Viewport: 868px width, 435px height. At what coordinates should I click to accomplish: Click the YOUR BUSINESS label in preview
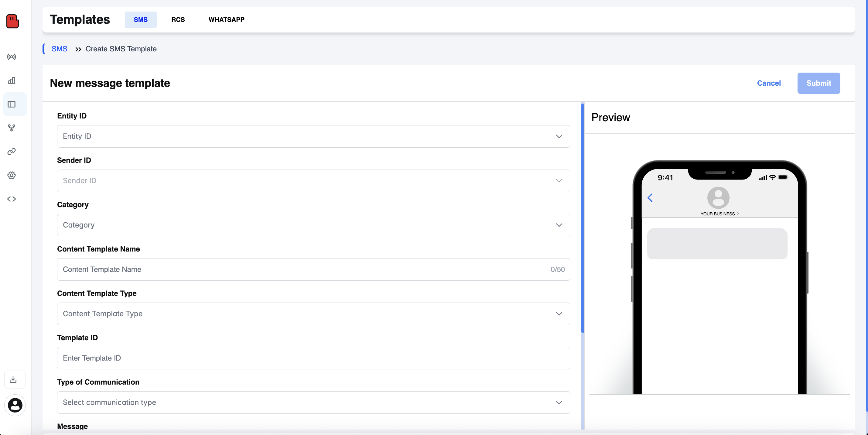[718, 214]
